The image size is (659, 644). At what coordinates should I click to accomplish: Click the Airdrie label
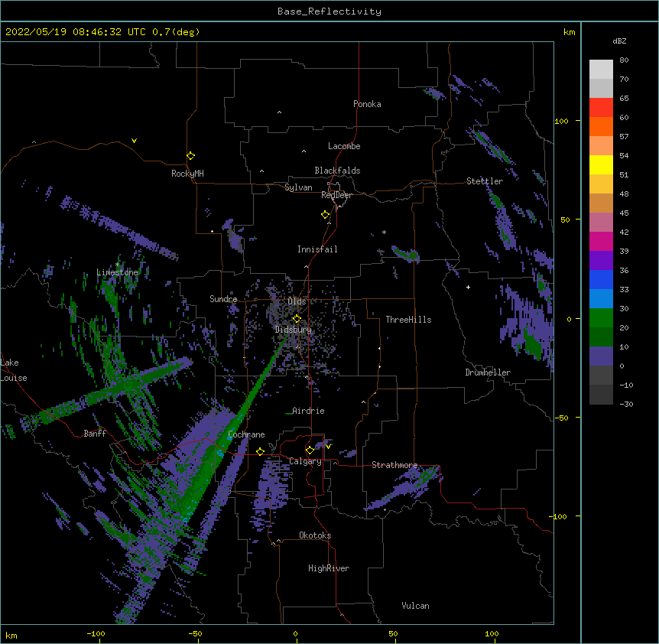pyautogui.click(x=308, y=411)
